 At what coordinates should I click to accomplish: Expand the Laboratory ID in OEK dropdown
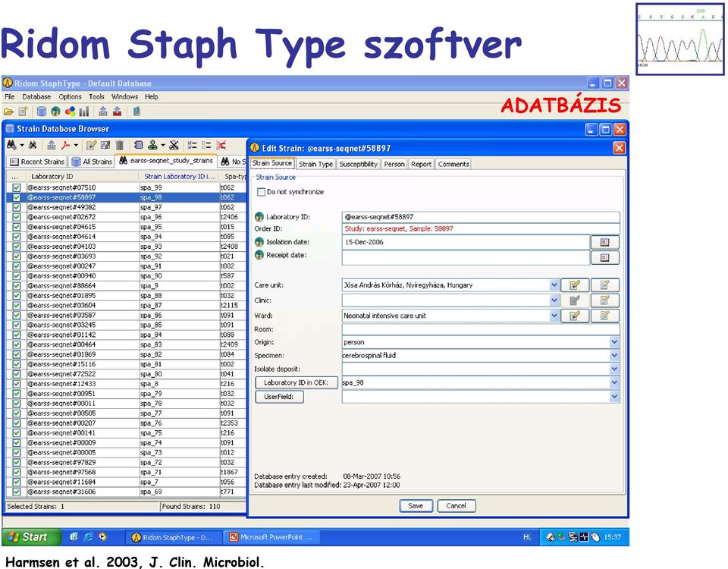point(614,382)
